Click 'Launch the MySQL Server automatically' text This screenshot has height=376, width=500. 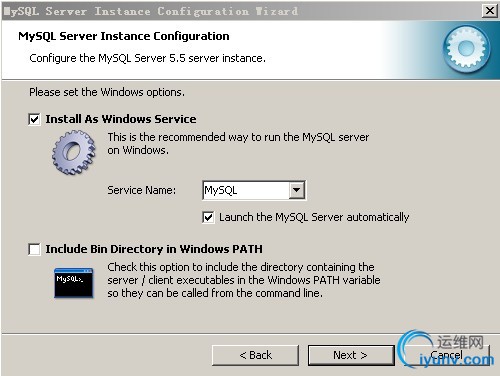(x=314, y=217)
